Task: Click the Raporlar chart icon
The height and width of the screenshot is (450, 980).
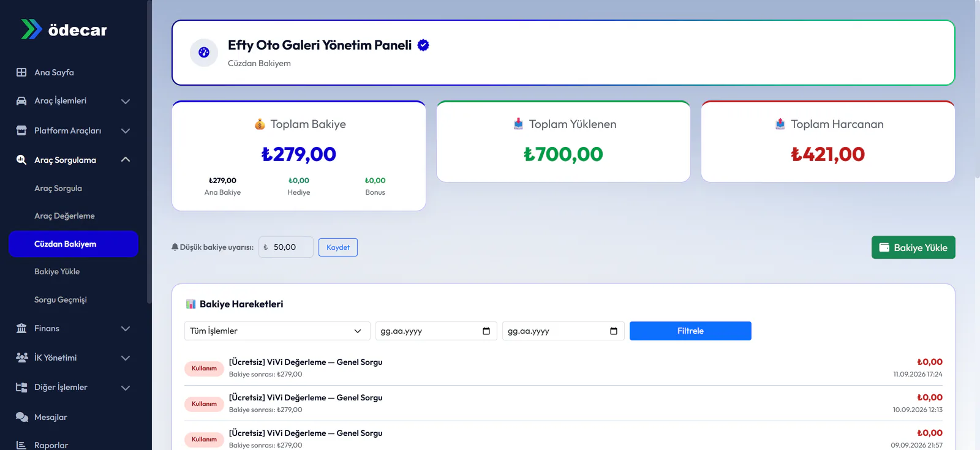Action: pos(21,445)
